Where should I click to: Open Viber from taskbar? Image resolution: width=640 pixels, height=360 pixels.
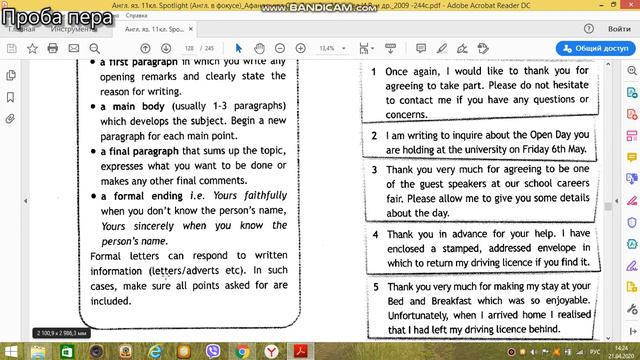213,352
